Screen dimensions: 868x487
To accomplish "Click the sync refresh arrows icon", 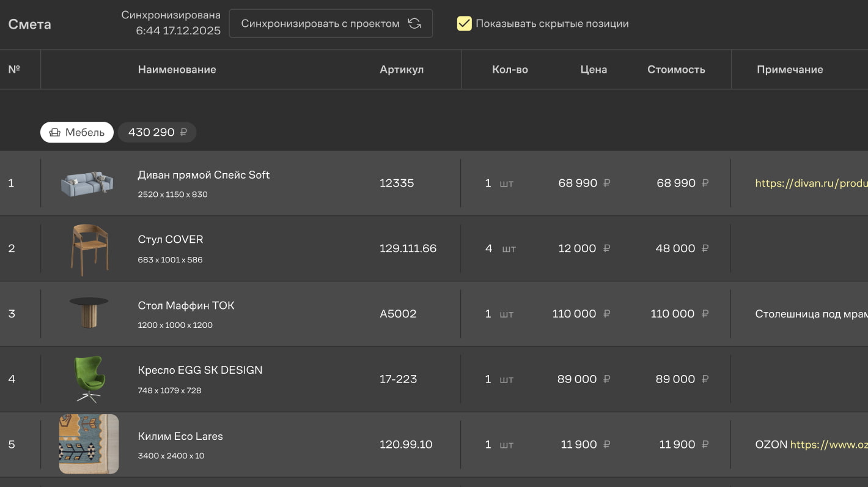I will tap(414, 24).
